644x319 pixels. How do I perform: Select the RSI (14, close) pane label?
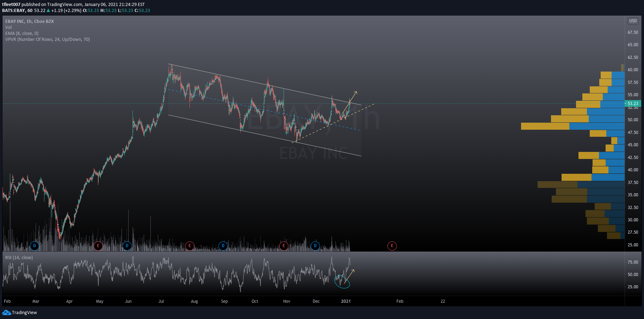(19, 258)
